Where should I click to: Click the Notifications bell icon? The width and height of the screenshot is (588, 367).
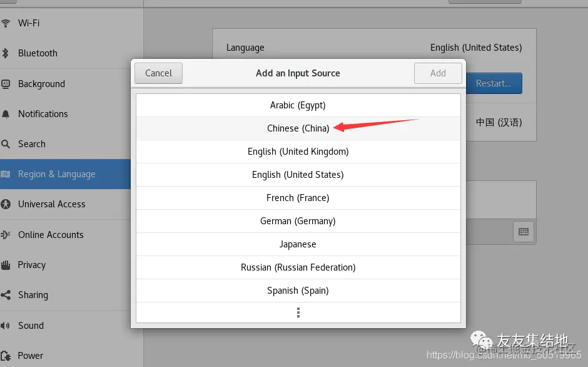point(5,114)
